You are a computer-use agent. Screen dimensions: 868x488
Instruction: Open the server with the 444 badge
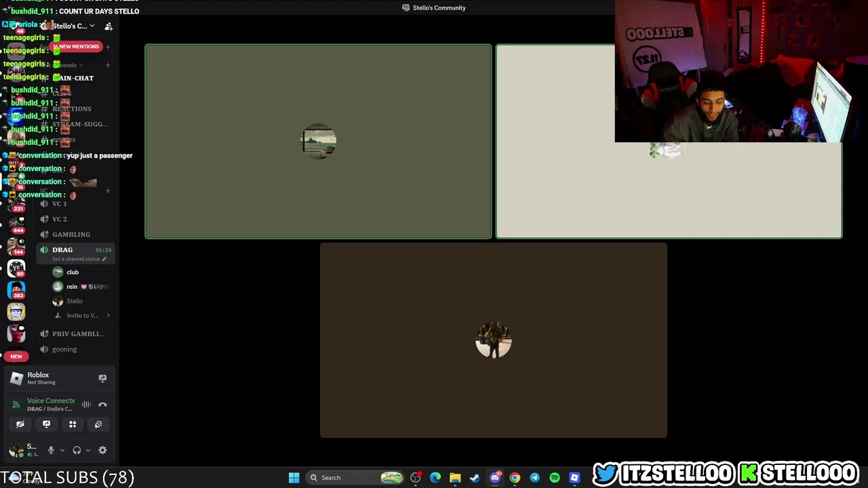click(x=16, y=224)
